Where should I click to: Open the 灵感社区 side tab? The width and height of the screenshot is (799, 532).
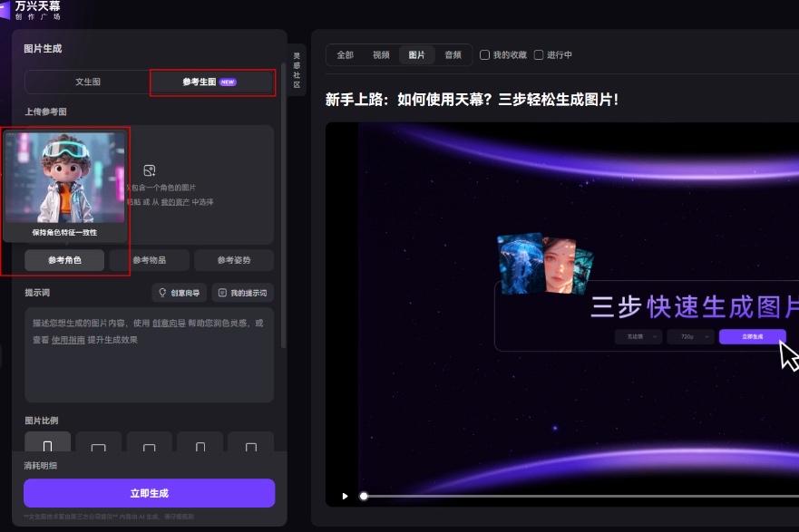pos(297,71)
